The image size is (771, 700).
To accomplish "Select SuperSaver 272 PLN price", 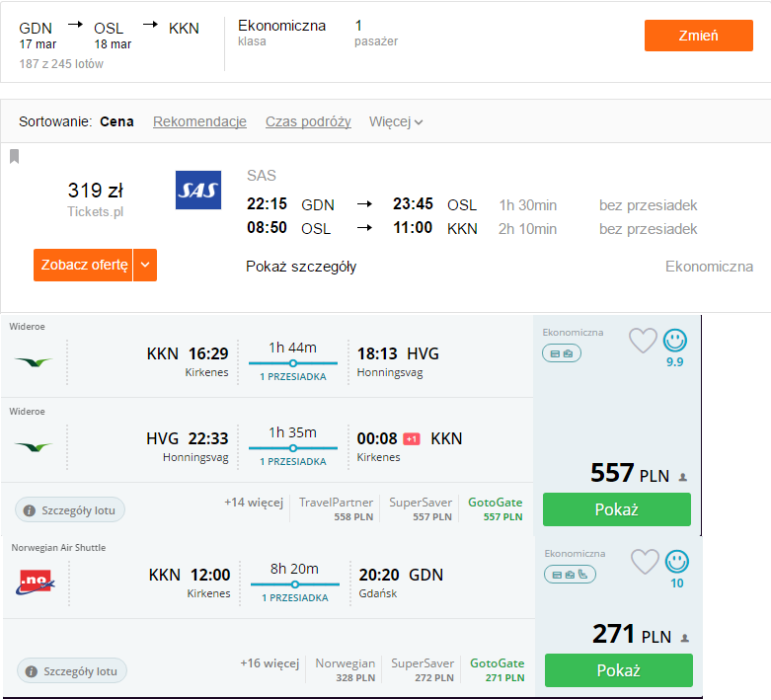I will click(423, 670).
